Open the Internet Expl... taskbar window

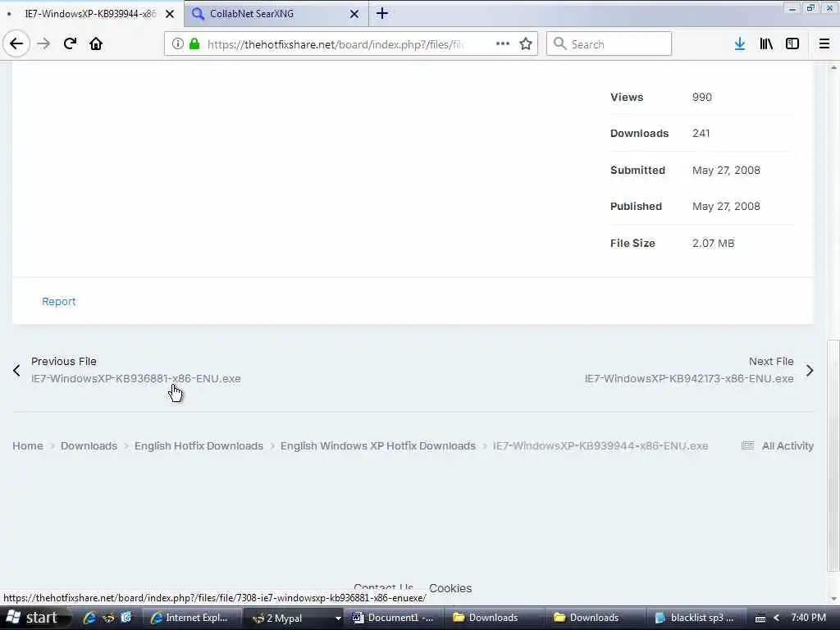[190, 618]
